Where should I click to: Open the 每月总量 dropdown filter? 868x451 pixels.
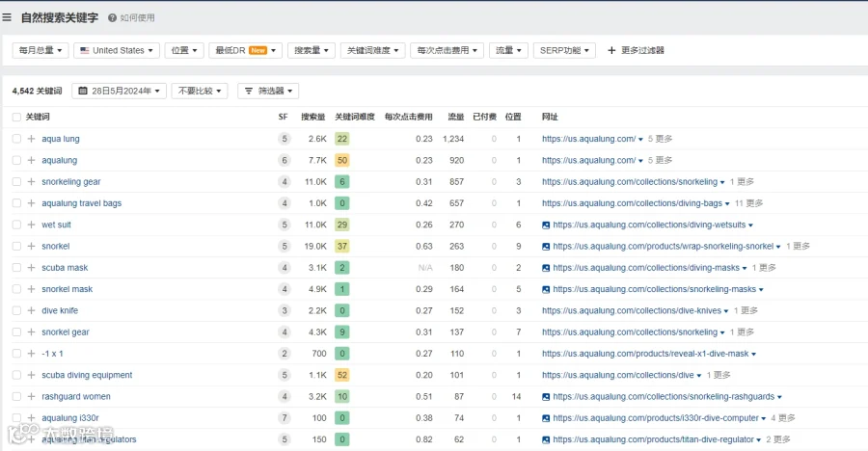pyautogui.click(x=41, y=50)
